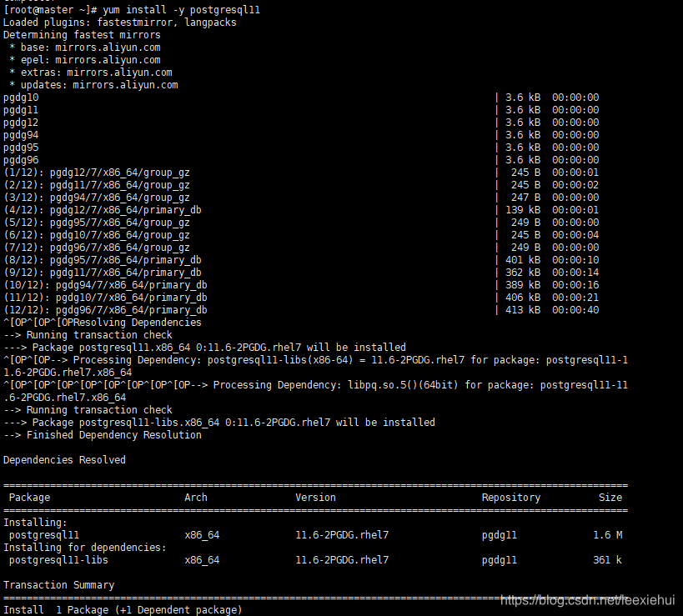Click the 'pgdg11' repo line at top
Viewport: 683px width, 616px height.
tap(21, 110)
